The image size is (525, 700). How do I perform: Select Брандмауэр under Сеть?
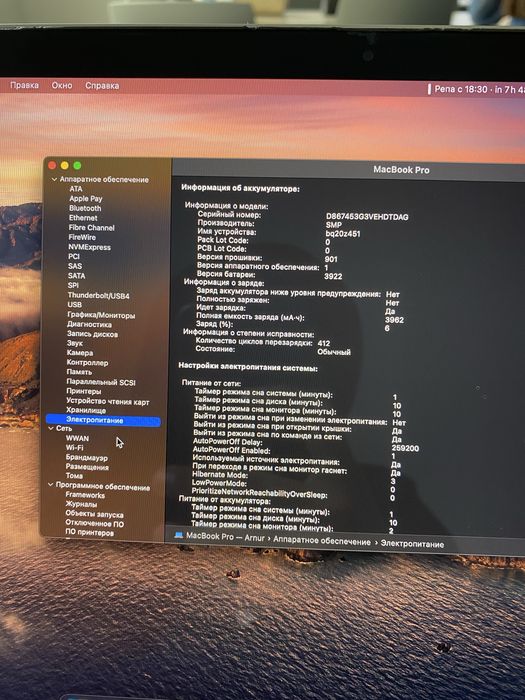click(87, 458)
